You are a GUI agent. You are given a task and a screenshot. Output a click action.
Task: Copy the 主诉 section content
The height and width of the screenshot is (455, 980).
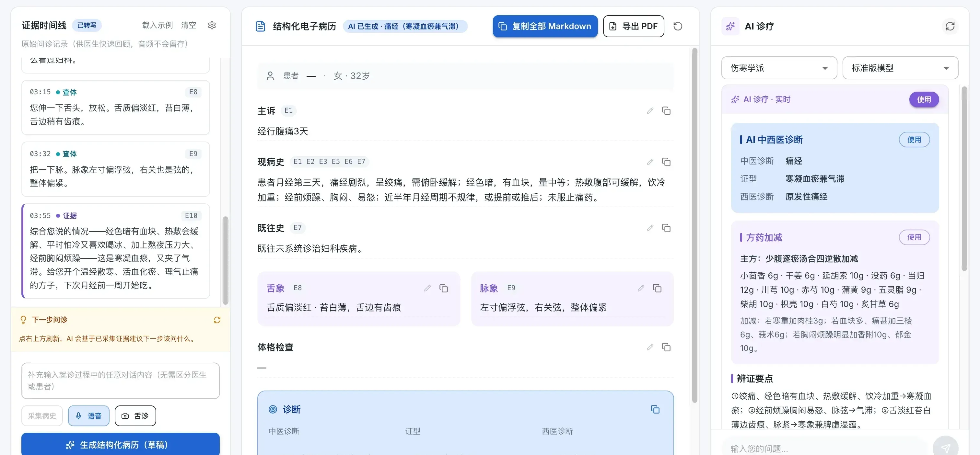(666, 111)
